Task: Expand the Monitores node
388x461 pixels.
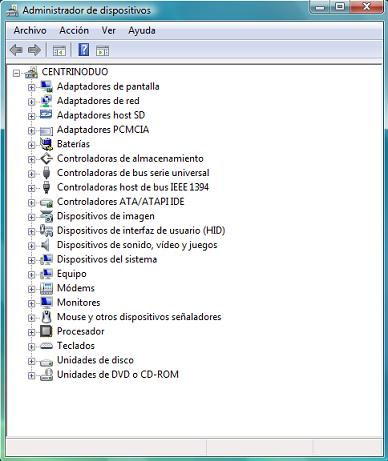Action: [31, 304]
